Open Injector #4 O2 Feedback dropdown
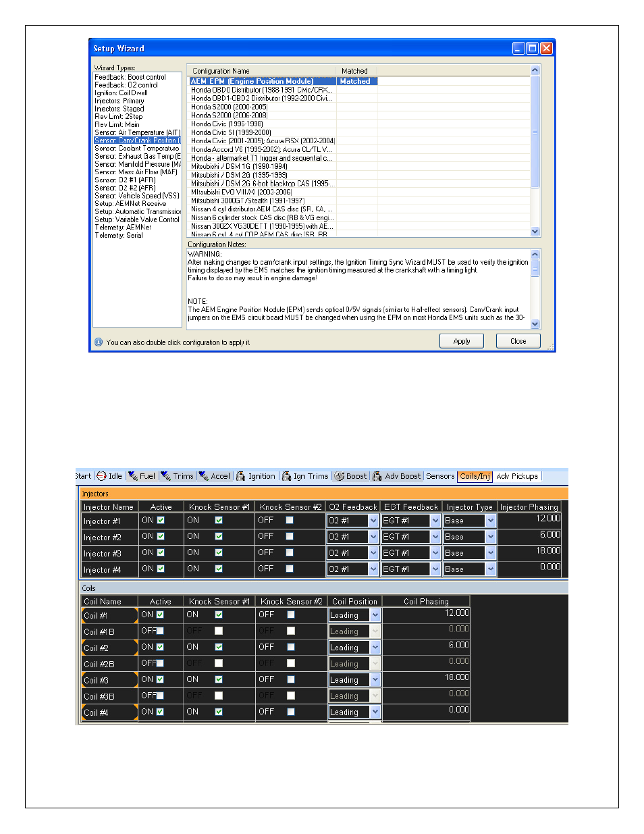 pyautogui.click(x=373, y=569)
